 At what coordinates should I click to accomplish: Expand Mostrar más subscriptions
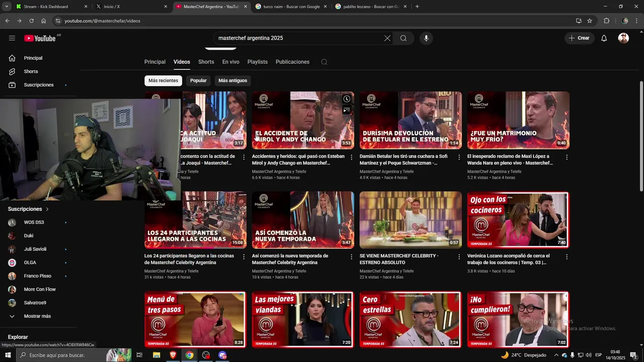(38, 316)
